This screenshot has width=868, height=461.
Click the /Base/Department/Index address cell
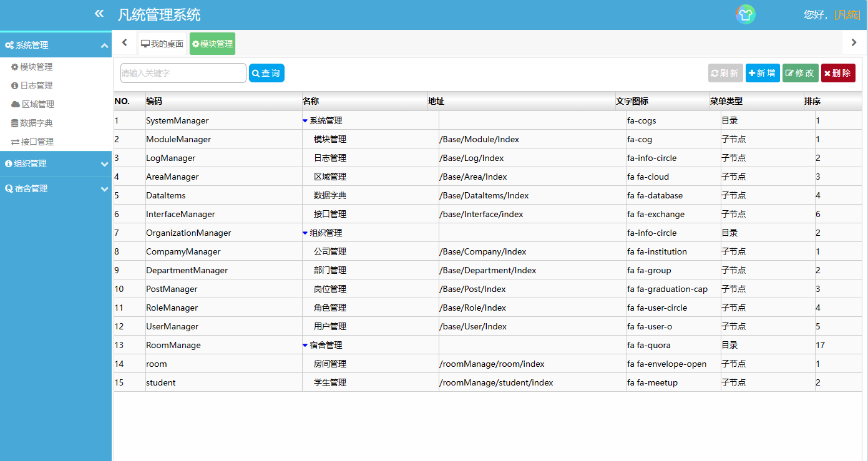point(533,270)
